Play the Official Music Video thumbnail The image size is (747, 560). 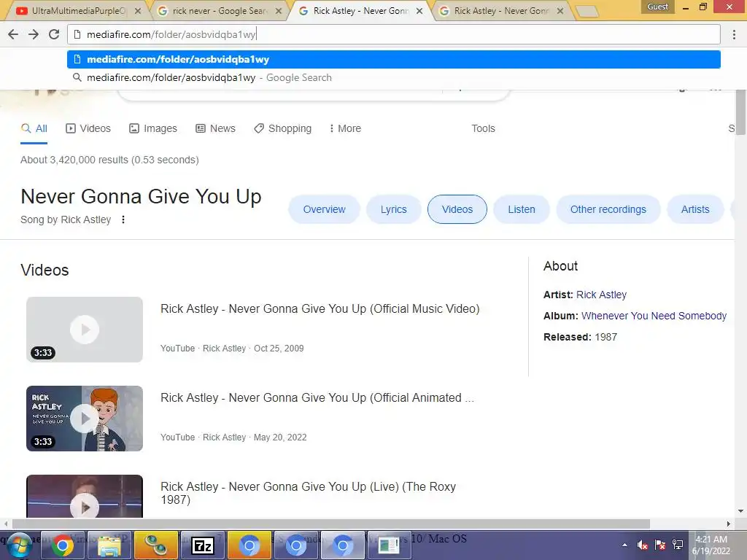click(x=85, y=330)
